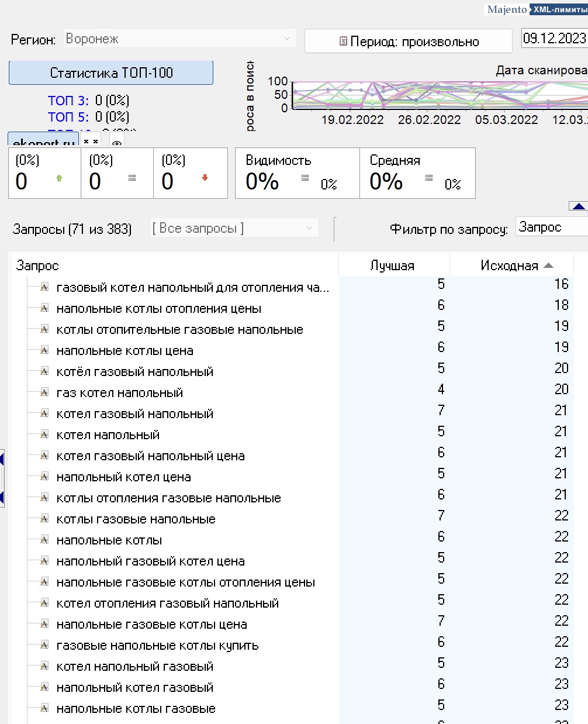
Task: Click the keyword icon beside 'котел напольный'
Action: [x=44, y=435]
